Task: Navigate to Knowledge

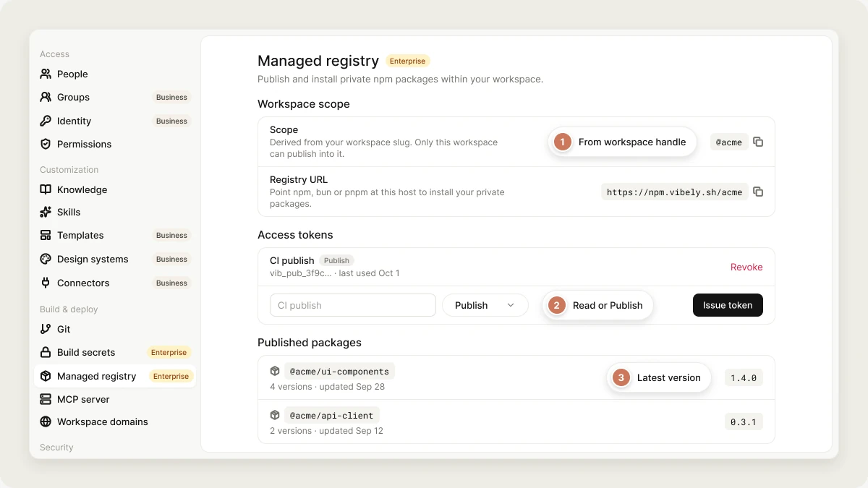Action: tap(114, 189)
